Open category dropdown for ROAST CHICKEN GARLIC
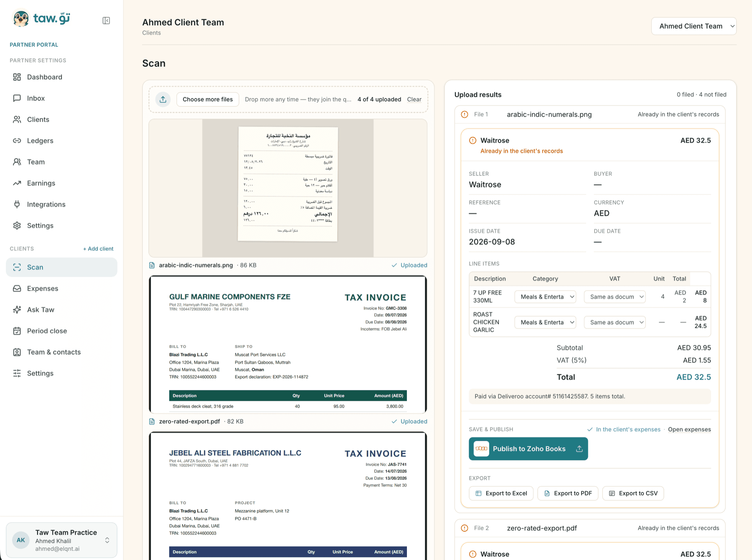 pyautogui.click(x=546, y=322)
